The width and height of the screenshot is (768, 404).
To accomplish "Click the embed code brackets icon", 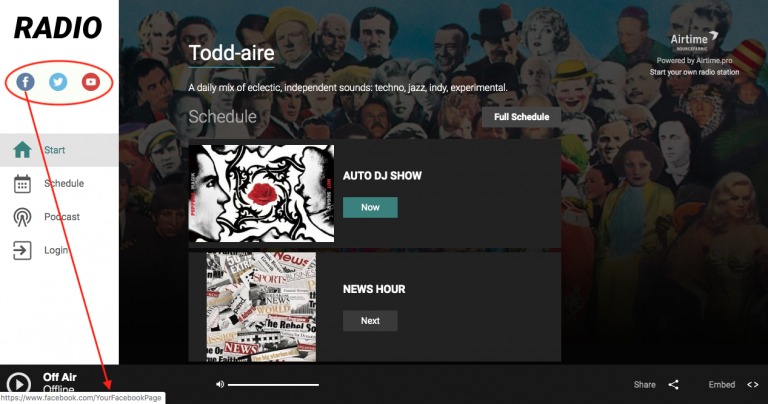I will click(753, 385).
